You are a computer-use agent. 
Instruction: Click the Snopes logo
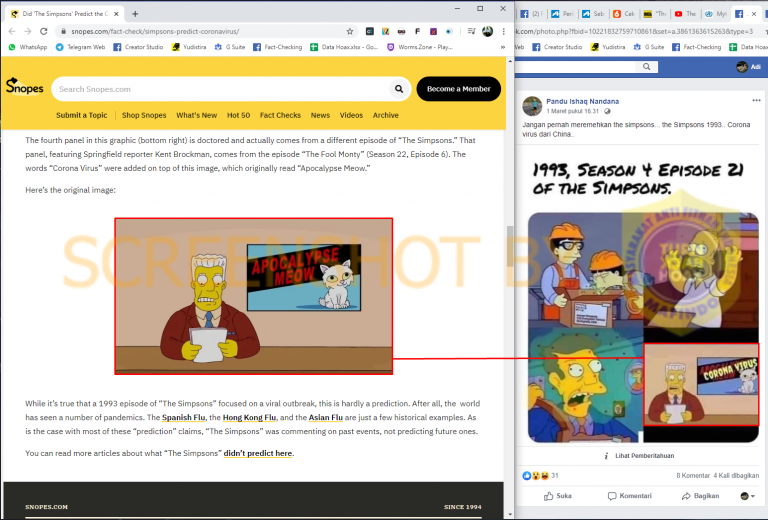(24, 87)
